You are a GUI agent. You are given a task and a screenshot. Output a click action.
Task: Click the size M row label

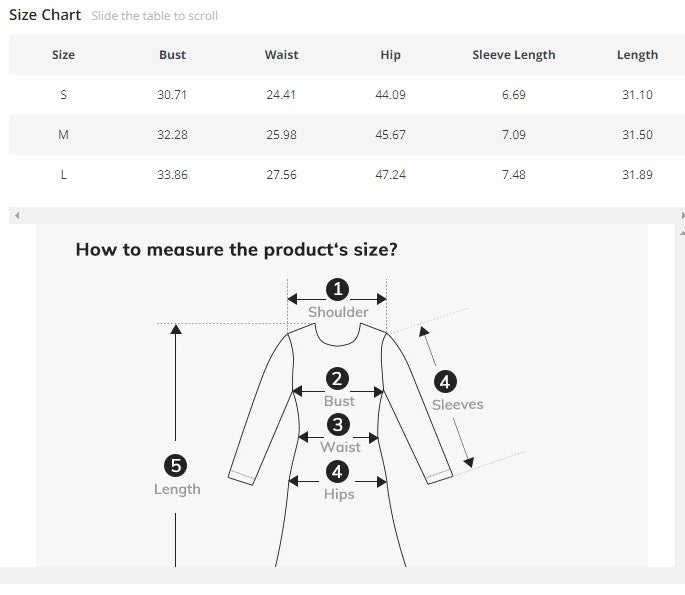click(x=63, y=135)
